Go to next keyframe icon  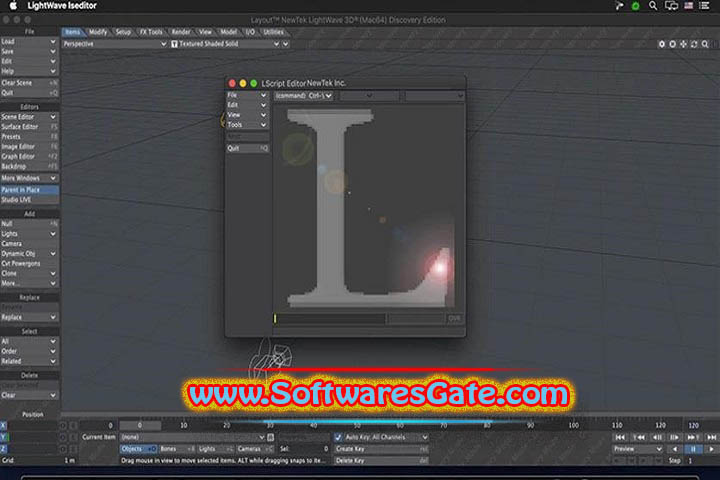point(692,437)
